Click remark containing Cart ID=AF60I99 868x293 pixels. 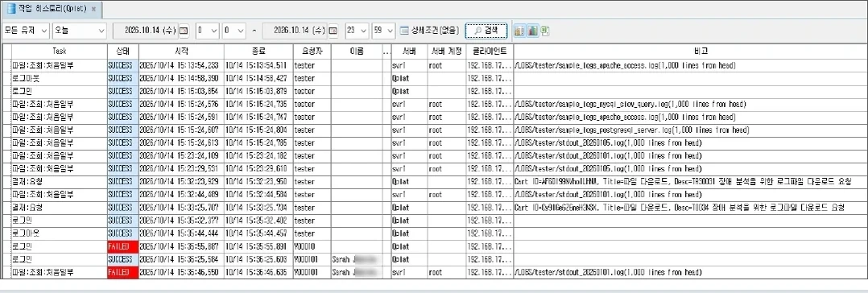pyautogui.click(x=690, y=182)
